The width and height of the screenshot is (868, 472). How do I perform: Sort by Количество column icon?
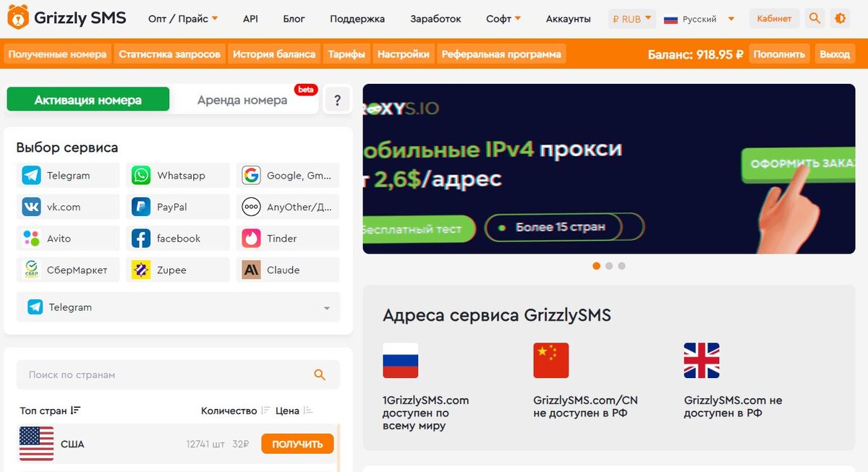tap(265, 411)
